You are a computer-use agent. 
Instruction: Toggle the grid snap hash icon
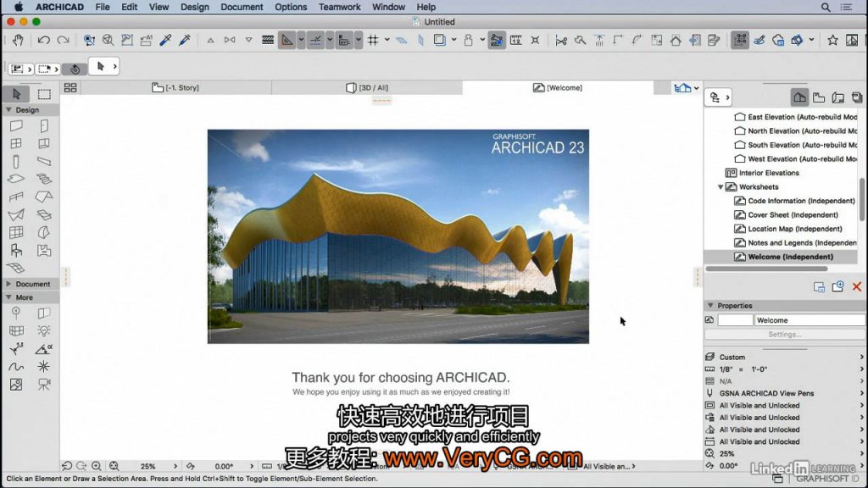[x=373, y=40]
